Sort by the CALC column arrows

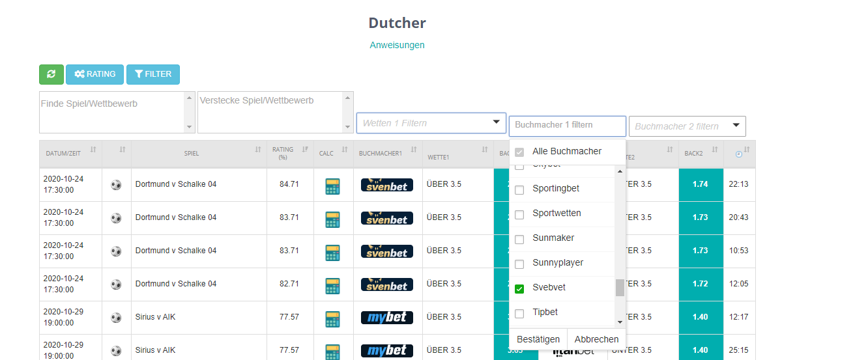click(x=345, y=150)
